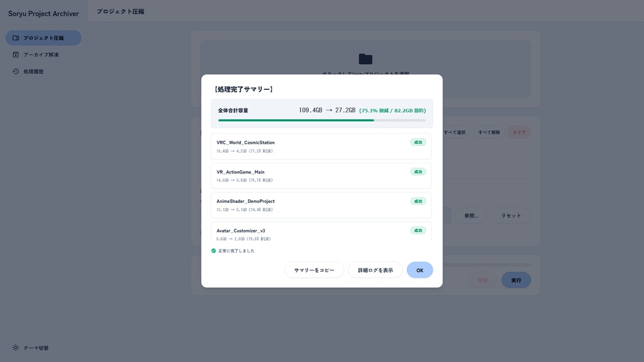
Task: Select VRC_World_CosmicStation result row
Action: point(321,146)
